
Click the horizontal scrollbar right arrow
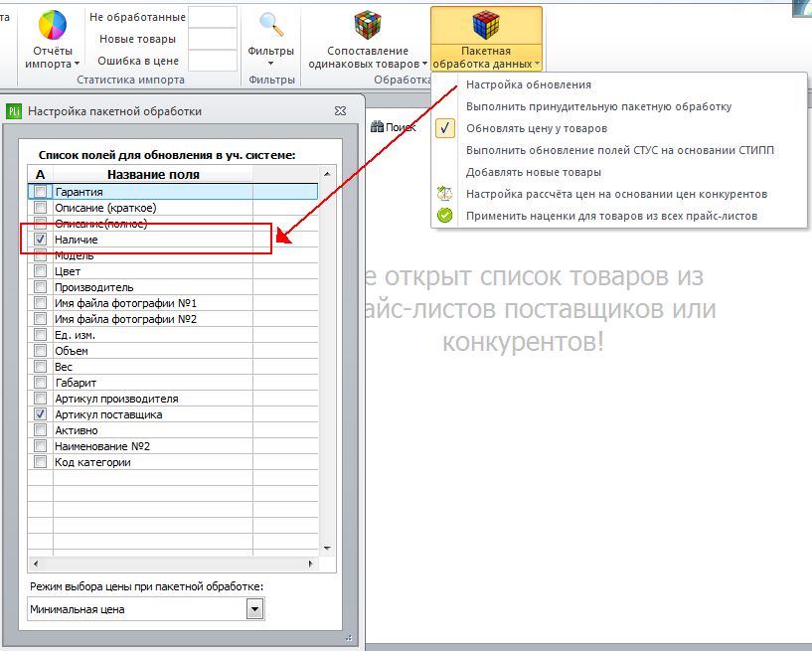point(310,564)
